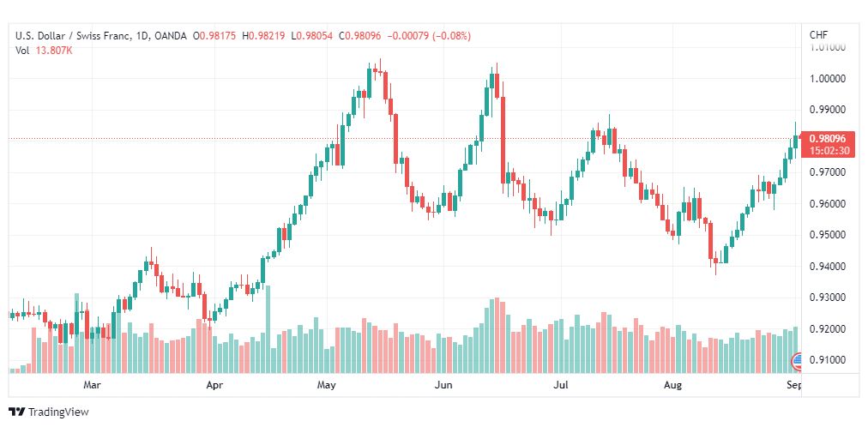Click the tallest April volume bar

point(268,329)
